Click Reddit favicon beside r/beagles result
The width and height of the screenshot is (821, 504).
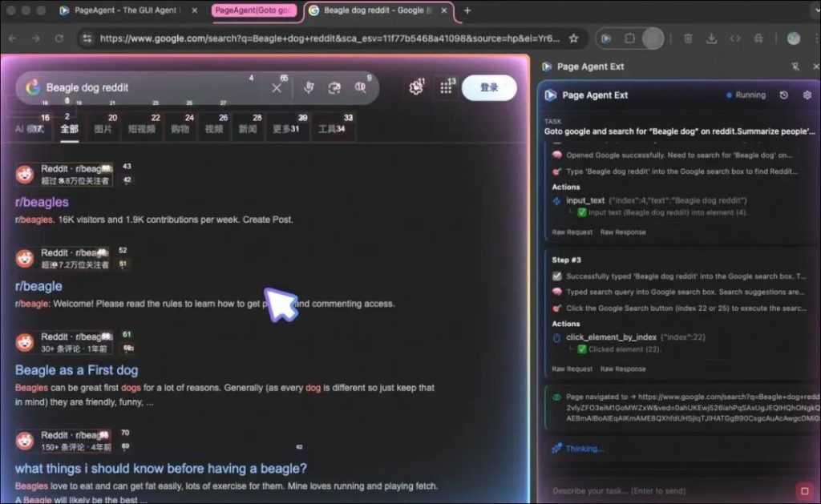[25, 175]
